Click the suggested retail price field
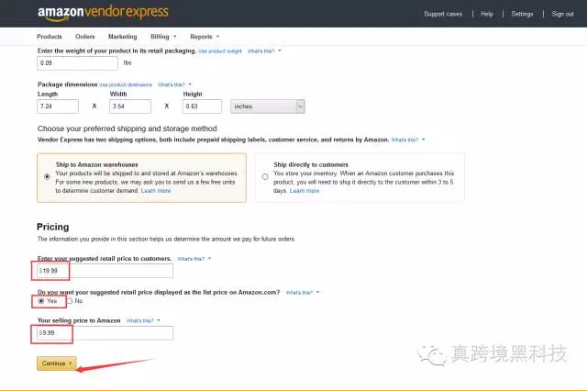Viewport: 588px width, 391px height. [x=105, y=271]
